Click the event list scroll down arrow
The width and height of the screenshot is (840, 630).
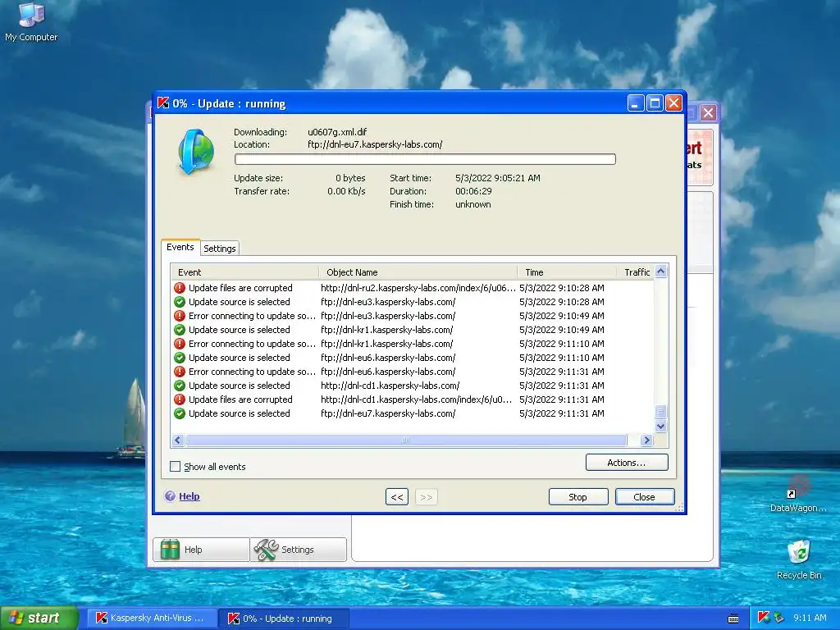[x=661, y=427]
